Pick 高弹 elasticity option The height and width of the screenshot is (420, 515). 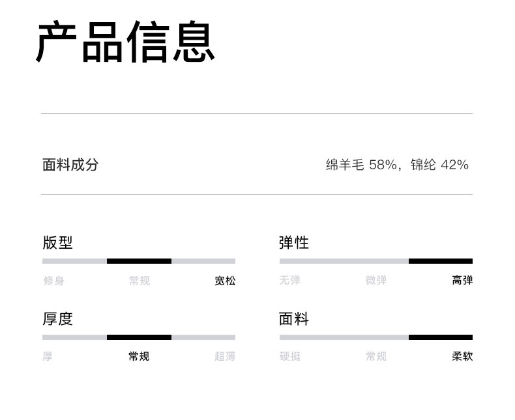pyautogui.click(x=462, y=281)
